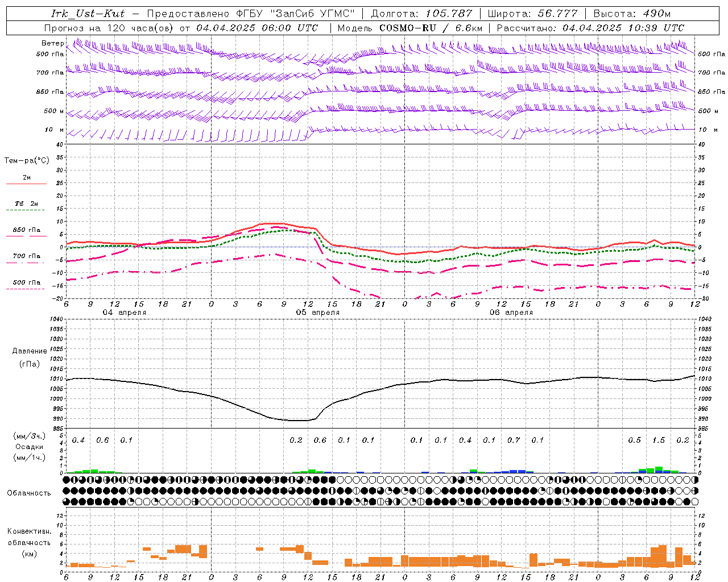Click the calculation time Рассчитано: 04.04.2025 10:39 UTC
Screen dimensions: 728x582
[x=590, y=28]
